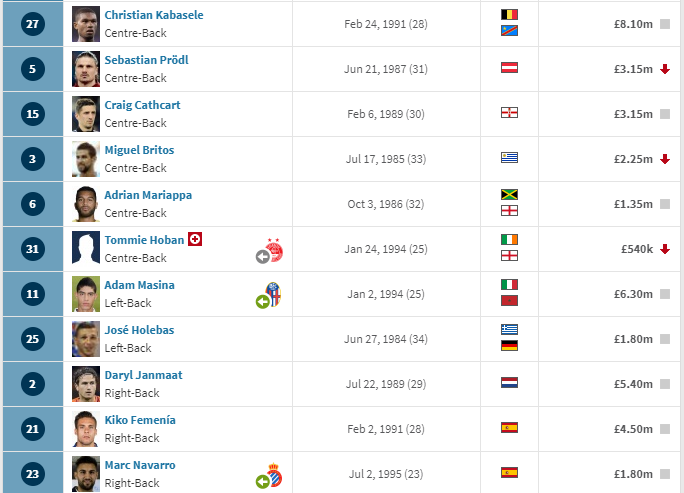
Task: Open Craig Cathcart's player page
Action: 142,105
